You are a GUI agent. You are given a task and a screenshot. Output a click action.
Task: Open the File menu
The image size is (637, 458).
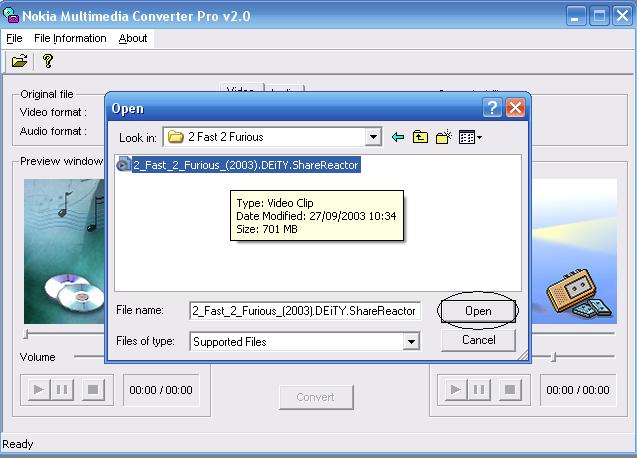pos(14,38)
